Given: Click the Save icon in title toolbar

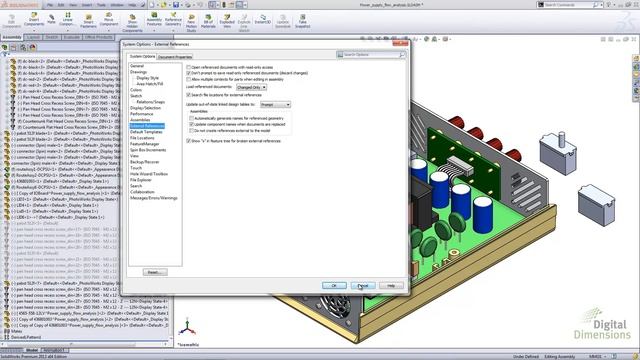Looking at the screenshot, I should (176, 5).
